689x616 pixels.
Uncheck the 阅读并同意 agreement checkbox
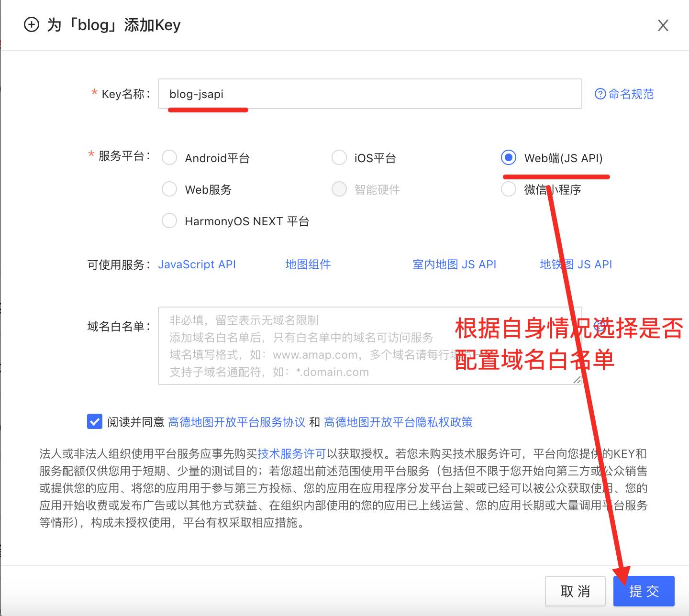click(x=95, y=422)
